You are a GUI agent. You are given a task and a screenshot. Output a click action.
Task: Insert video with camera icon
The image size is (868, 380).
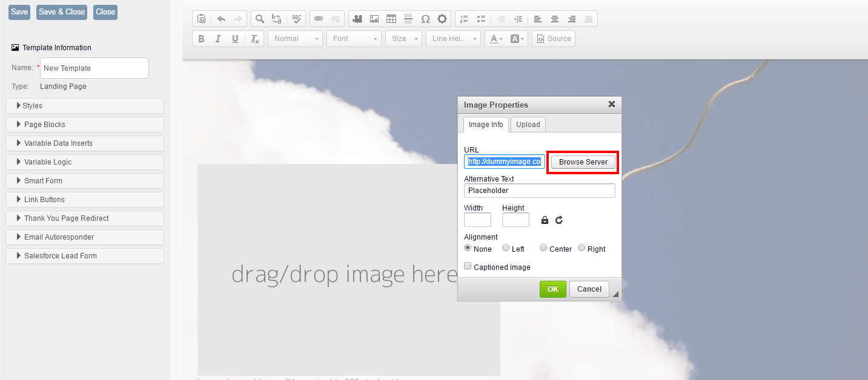tap(357, 19)
